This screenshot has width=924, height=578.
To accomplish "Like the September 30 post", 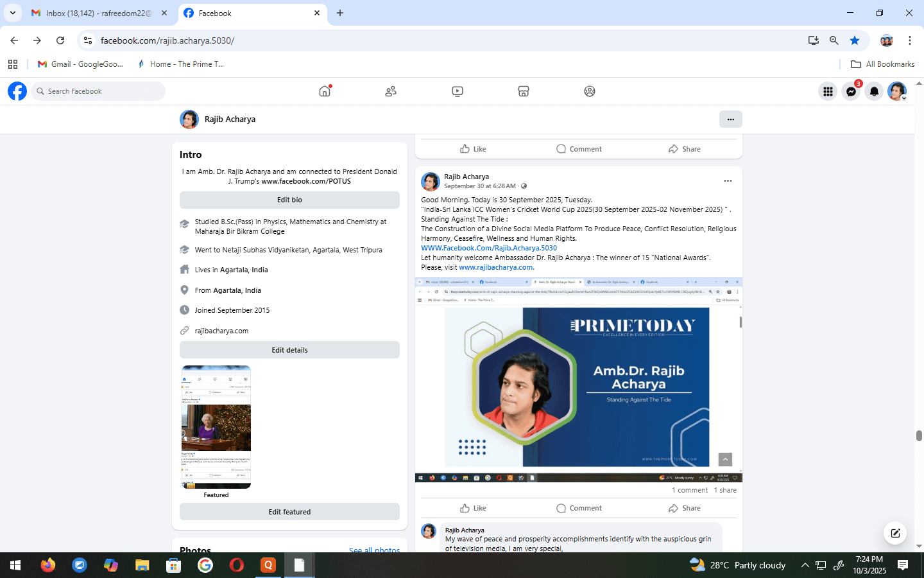I will point(474,508).
